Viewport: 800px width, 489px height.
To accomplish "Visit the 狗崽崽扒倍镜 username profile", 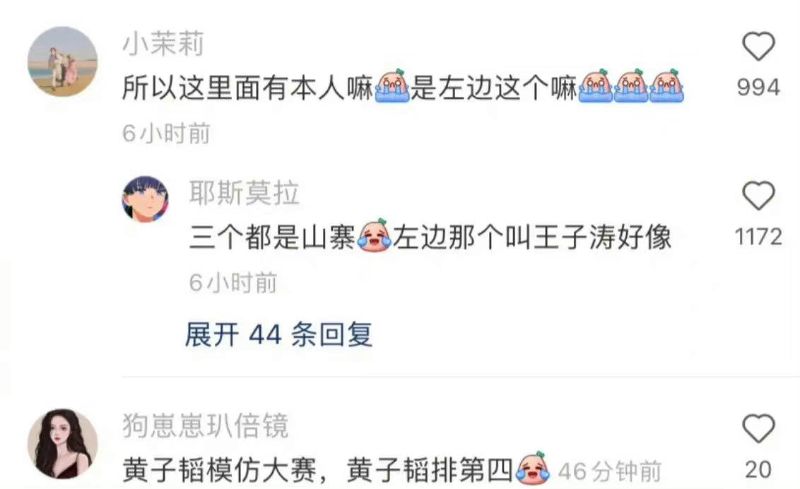I will coord(206,426).
